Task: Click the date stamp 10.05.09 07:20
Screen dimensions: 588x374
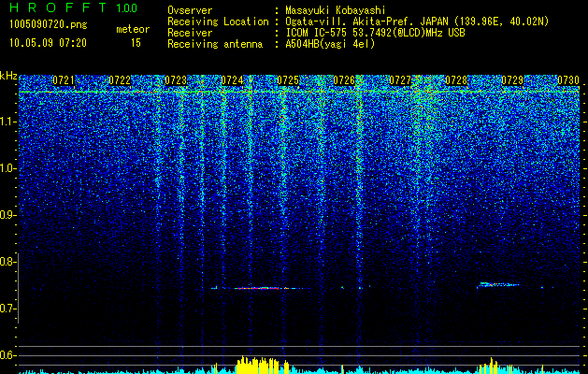Action: (x=48, y=43)
